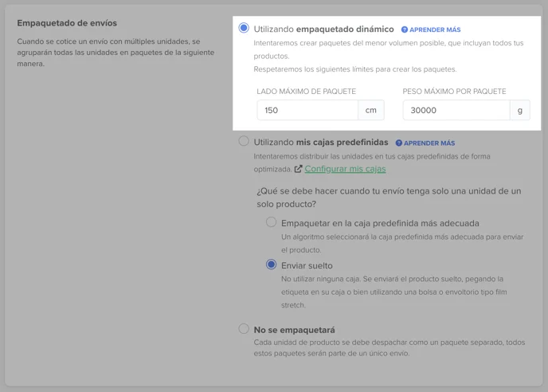Click the 'Enviar suelto' label text

pyautogui.click(x=307, y=265)
